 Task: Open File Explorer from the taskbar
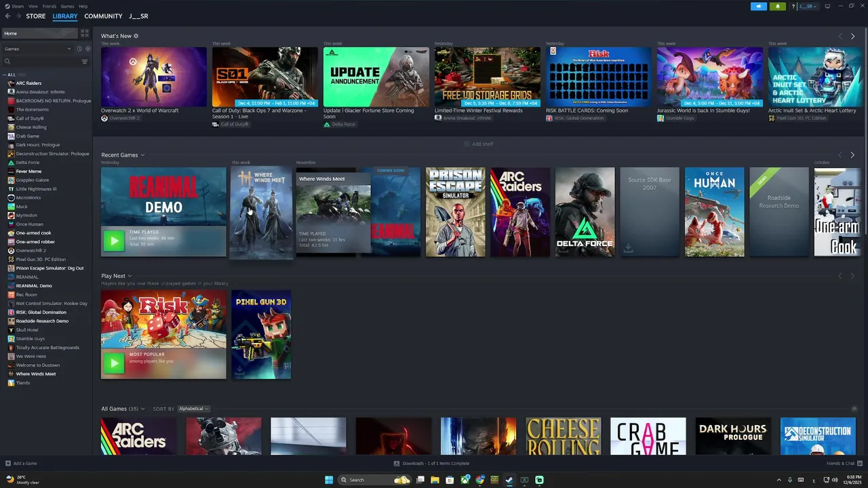pyautogui.click(x=435, y=480)
